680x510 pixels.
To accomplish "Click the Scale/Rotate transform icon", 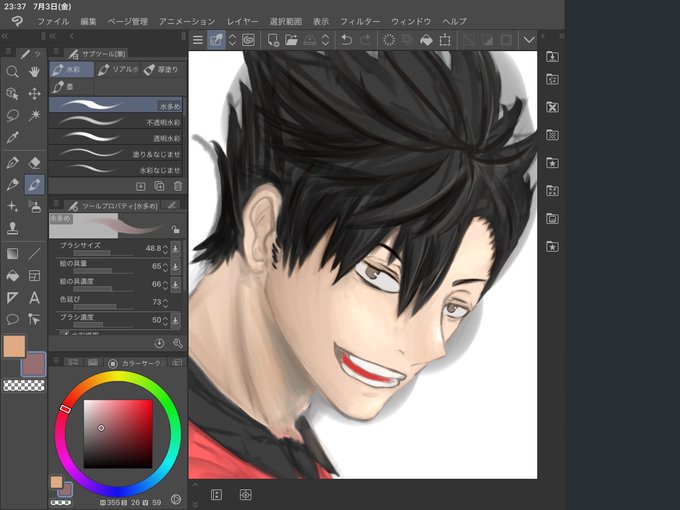I will 445,40.
